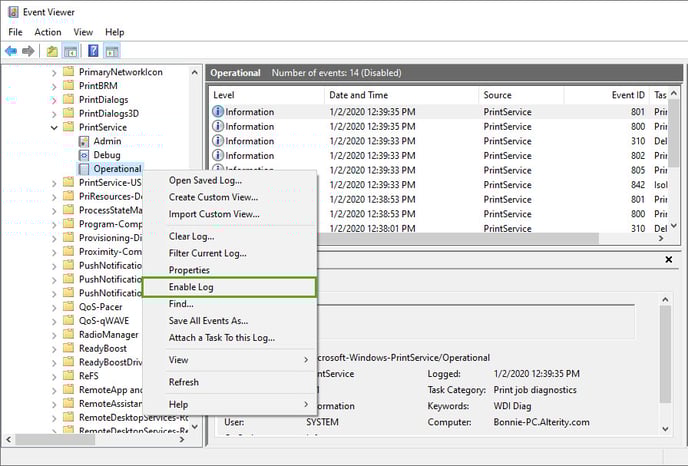Click the details pane vertical scrollbar down arrow
Image resolution: width=688 pixels, height=466 pixels.
pos(666,429)
